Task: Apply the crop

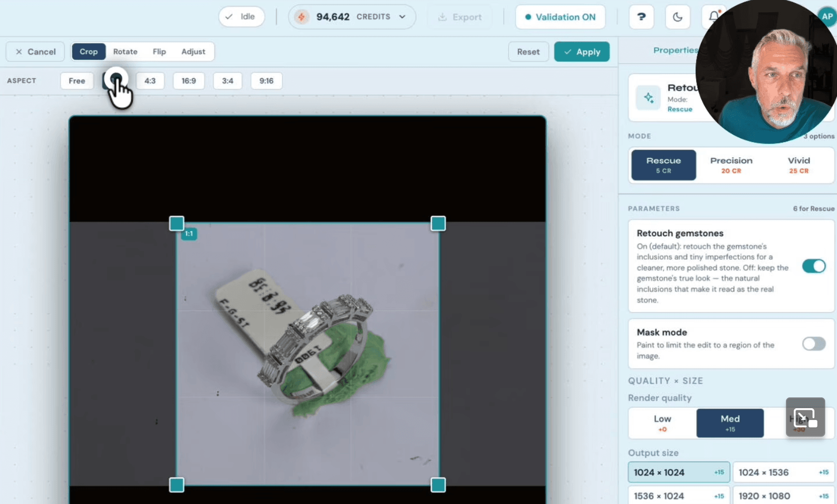Action: tap(582, 52)
